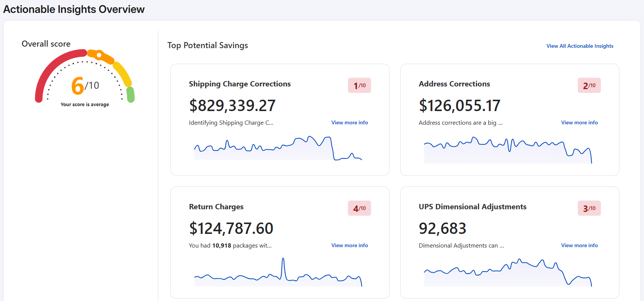Viewport: 644px width, 301px height.
Task: Select the Return Charges trend chart
Action: [278, 272]
